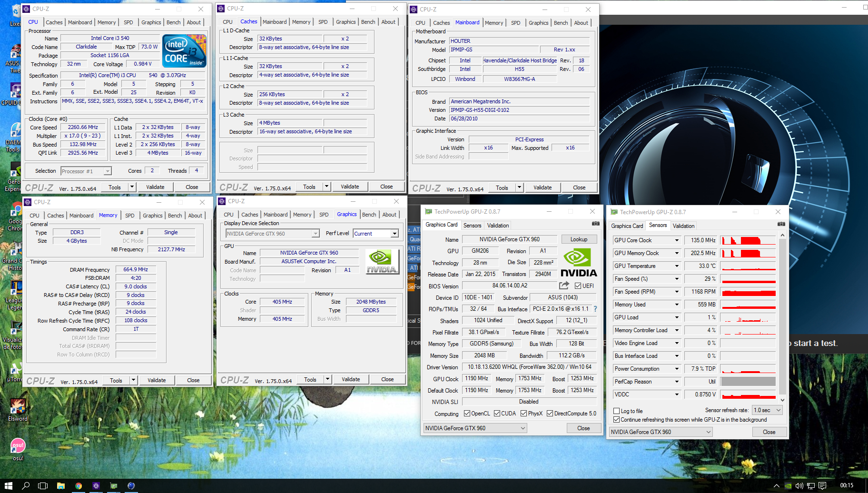The width and height of the screenshot is (868, 493).
Task: Show hidden tray icons chevron
Action: 777,486
